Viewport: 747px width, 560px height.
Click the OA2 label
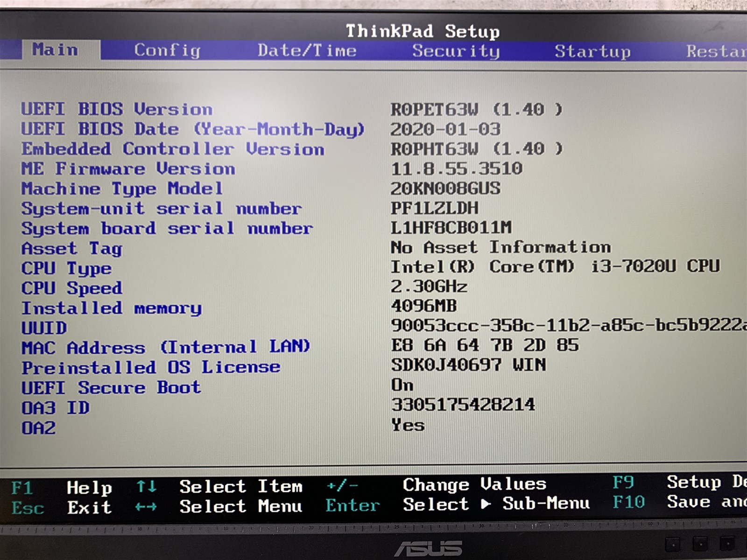point(38,428)
